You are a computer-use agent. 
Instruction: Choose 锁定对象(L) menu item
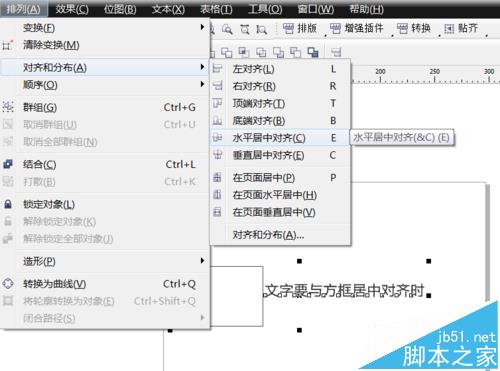tap(105, 204)
